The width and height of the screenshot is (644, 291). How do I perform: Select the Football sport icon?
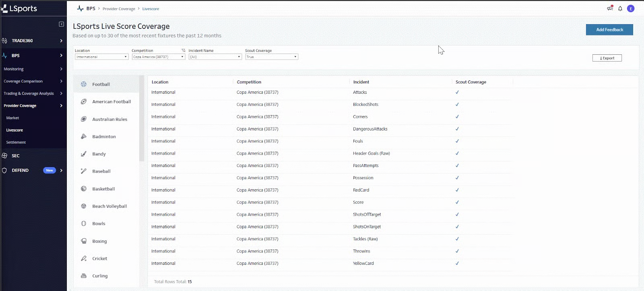pos(84,84)
